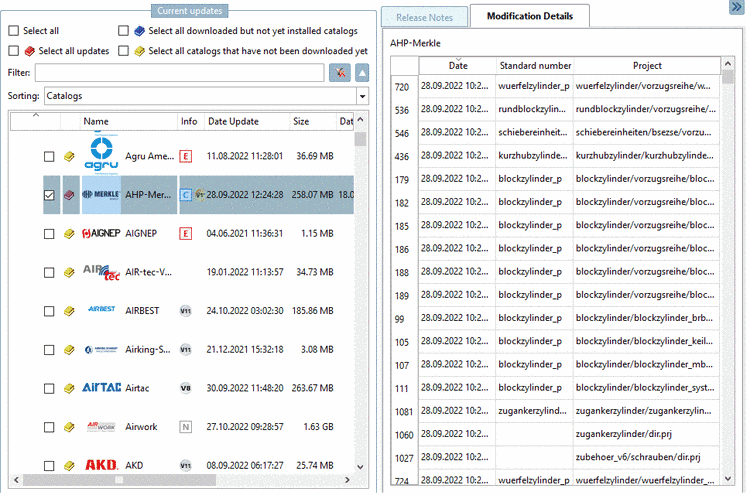
Task: Click the double-chevron expand icon at top right
Action: point(736,7)
